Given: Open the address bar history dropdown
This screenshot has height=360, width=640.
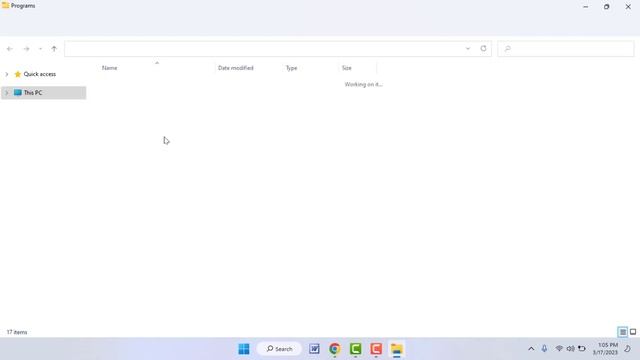Looking at the screenshot, I should (468, 49).
